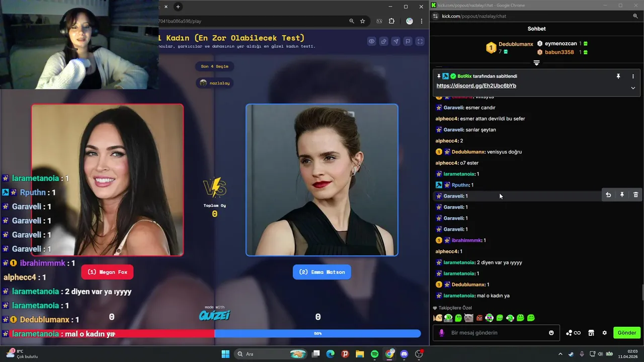
Task: Toggle the eye view icon in quiz header
Action: (371, 41)
